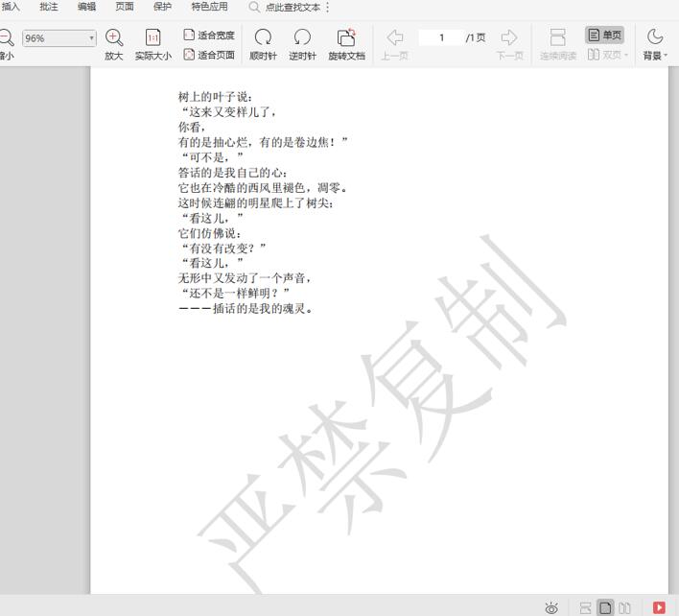Click the search magnifier icon
Viewport: 679px width, 616px height.
[x=254, y=8]
